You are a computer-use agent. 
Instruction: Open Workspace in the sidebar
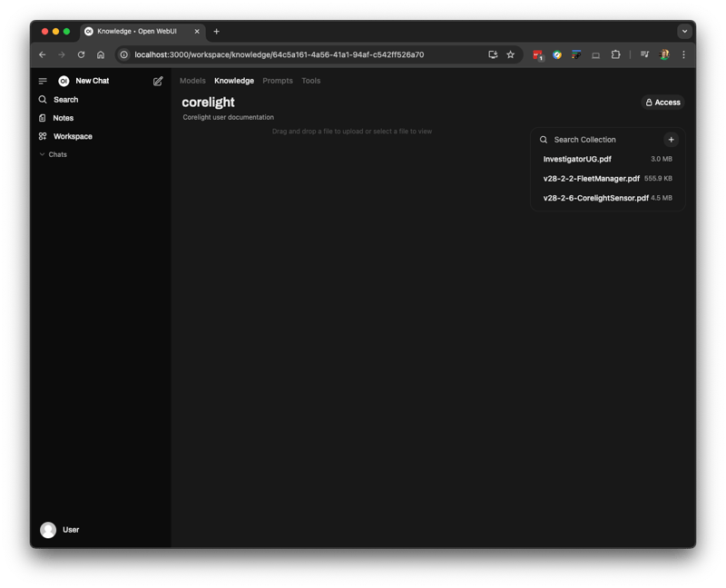pos(72,136)
